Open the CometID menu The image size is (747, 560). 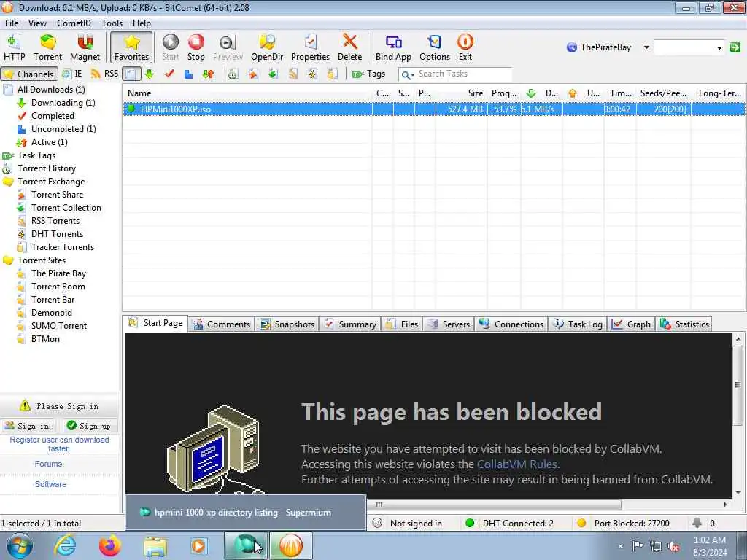(74, 23)
